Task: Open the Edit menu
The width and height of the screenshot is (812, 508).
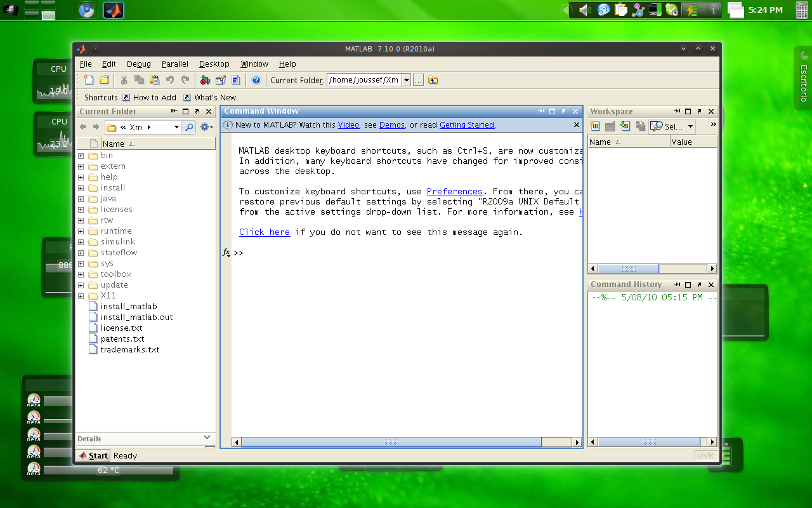Action: point(109,64)
